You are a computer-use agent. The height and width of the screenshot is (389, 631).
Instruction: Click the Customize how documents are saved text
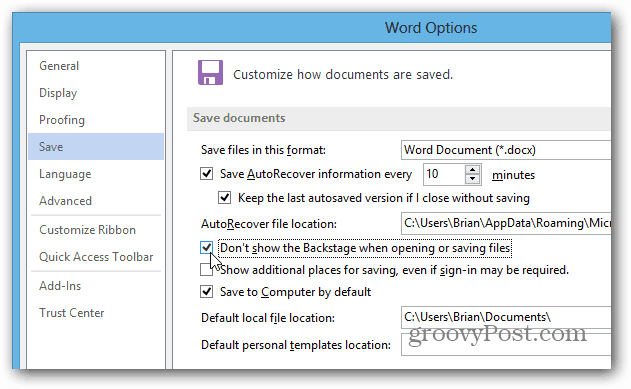coord(343,74)
